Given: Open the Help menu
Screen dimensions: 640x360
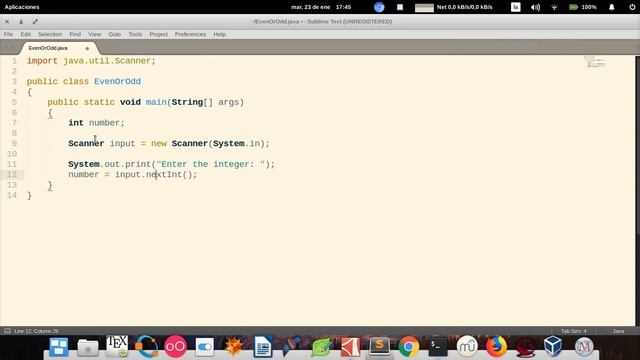Looking at the screenshot, I should 220,34.
